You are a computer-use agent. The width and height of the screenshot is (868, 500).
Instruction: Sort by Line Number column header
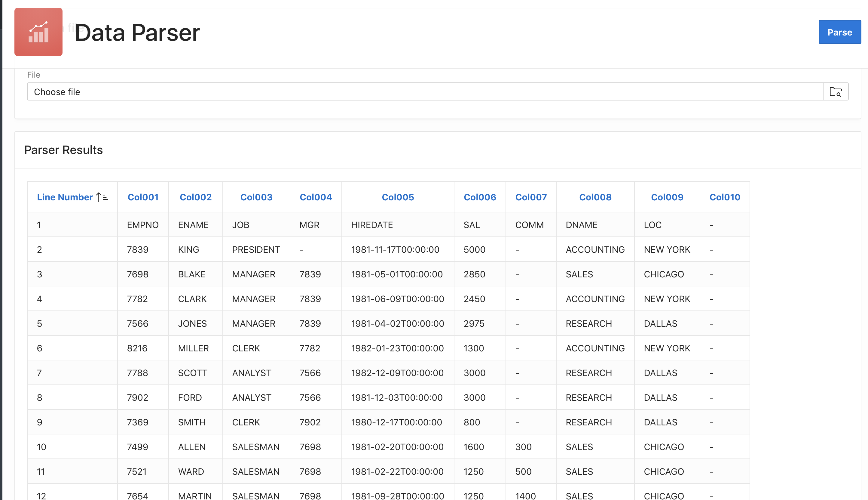[65, 197]
